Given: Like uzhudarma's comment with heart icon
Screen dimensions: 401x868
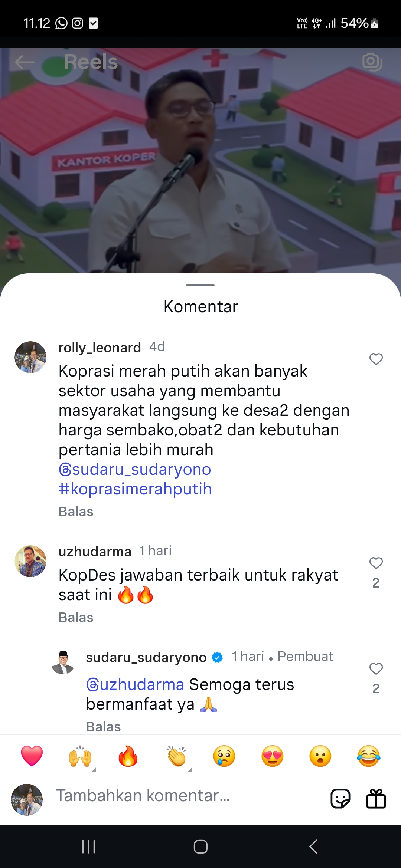Looking at the screenshot, I should point(376,563).
